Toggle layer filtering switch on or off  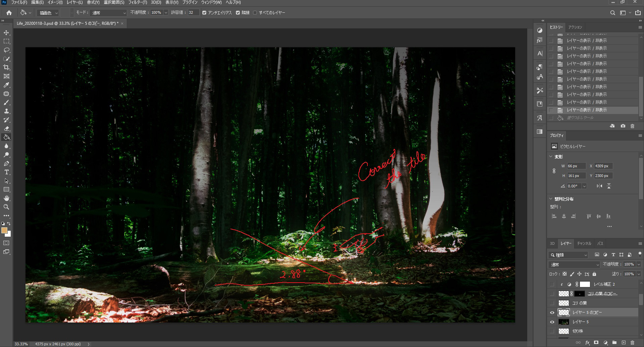pos(640,254)
